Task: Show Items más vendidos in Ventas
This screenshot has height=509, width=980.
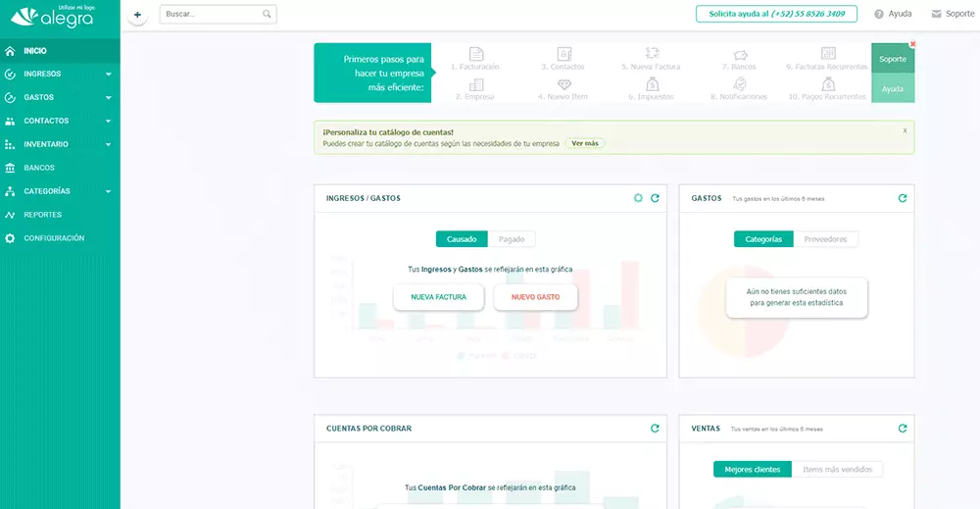Action: coord(836,470)
